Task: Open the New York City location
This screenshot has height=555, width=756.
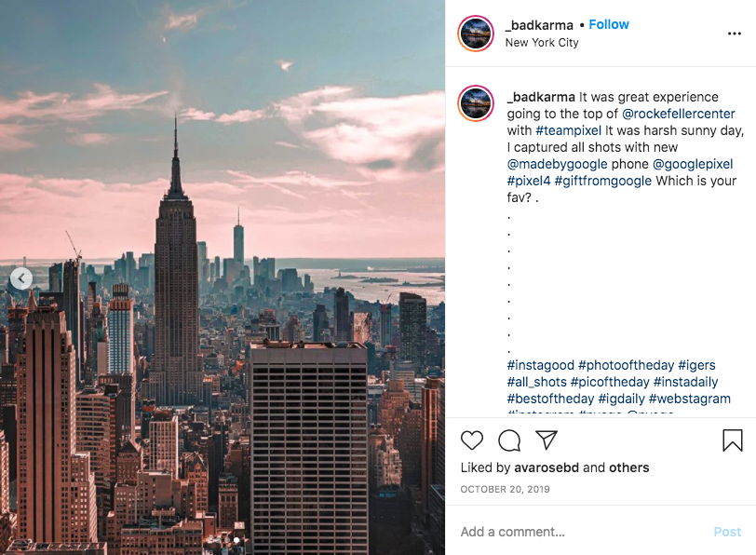Action: pos(542,43)
